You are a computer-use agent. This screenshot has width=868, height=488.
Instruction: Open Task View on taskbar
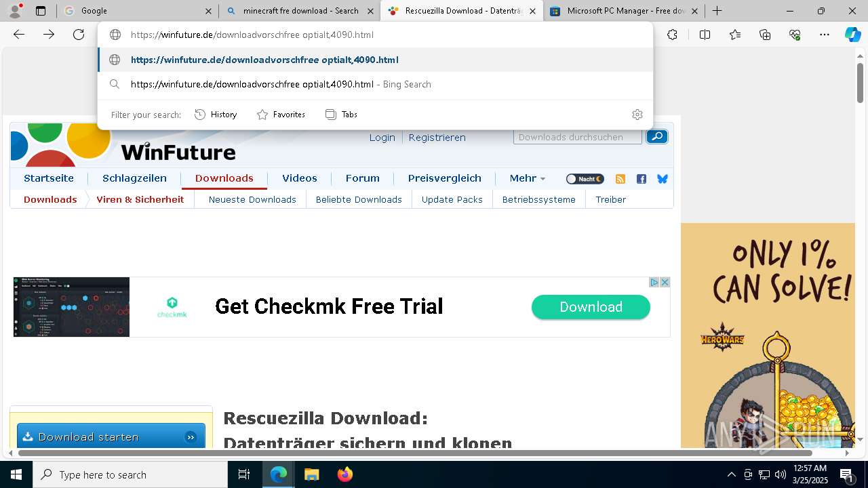pos(244,474)
